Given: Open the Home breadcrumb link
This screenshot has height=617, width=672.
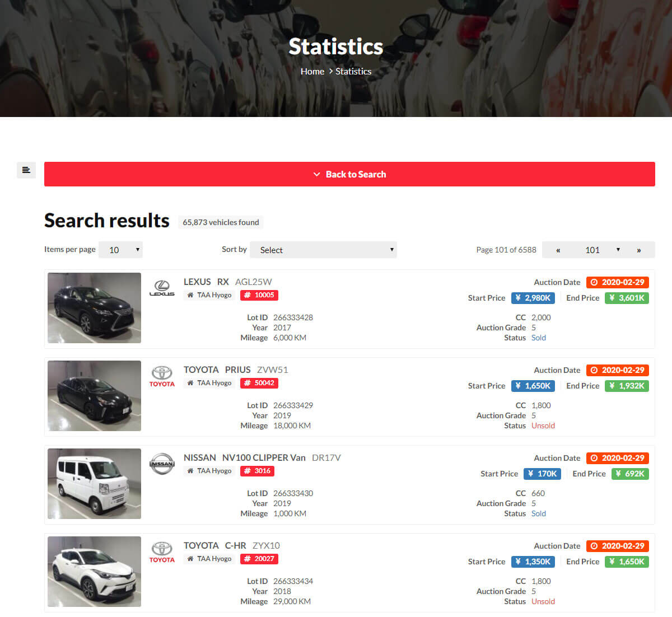Looking at the screenshot, I should (312, 71).
